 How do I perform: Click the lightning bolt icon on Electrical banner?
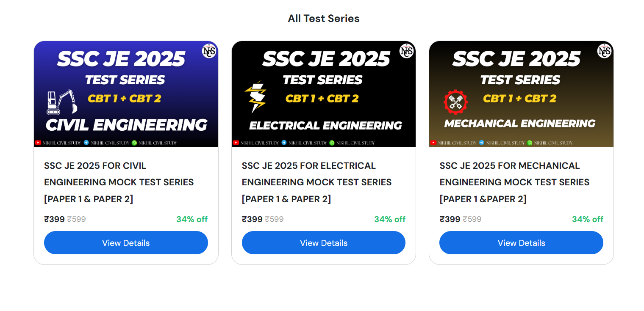click(255, 97)
